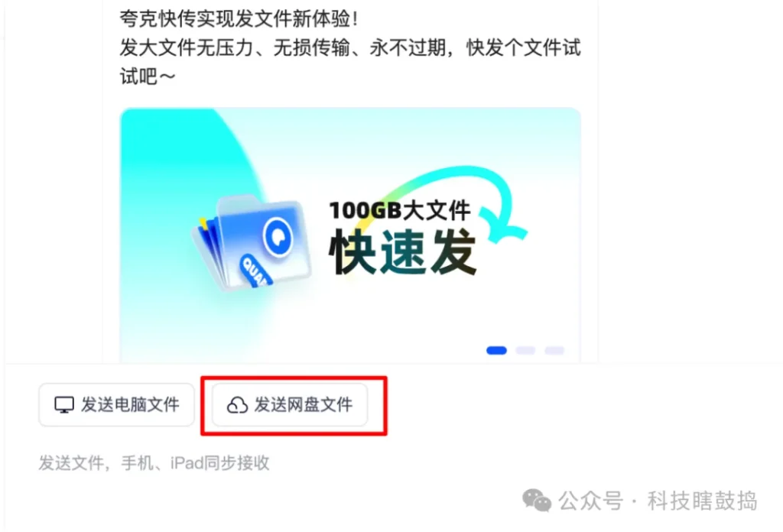This screenshot has width=783, height=532.
Task: Open the Quark folder illustration in banner
Action: [x=252, y=242]
